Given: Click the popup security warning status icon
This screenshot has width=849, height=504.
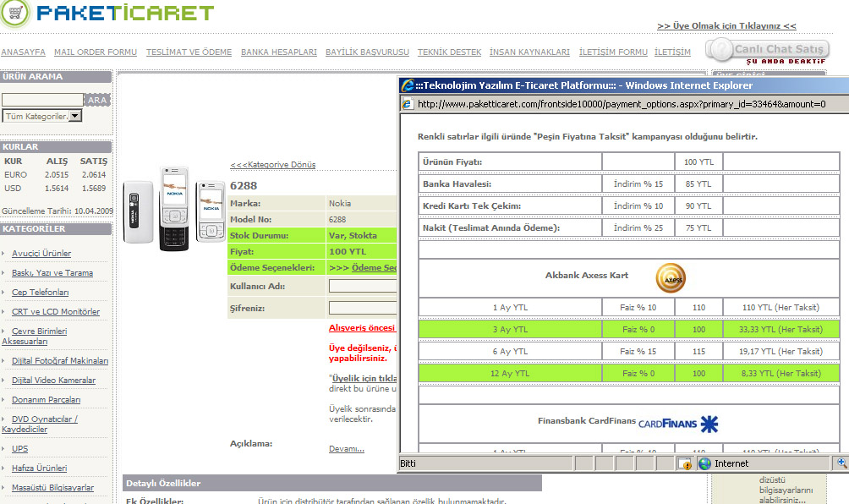Looking at the screenshot, I should (x=685, y=463).
